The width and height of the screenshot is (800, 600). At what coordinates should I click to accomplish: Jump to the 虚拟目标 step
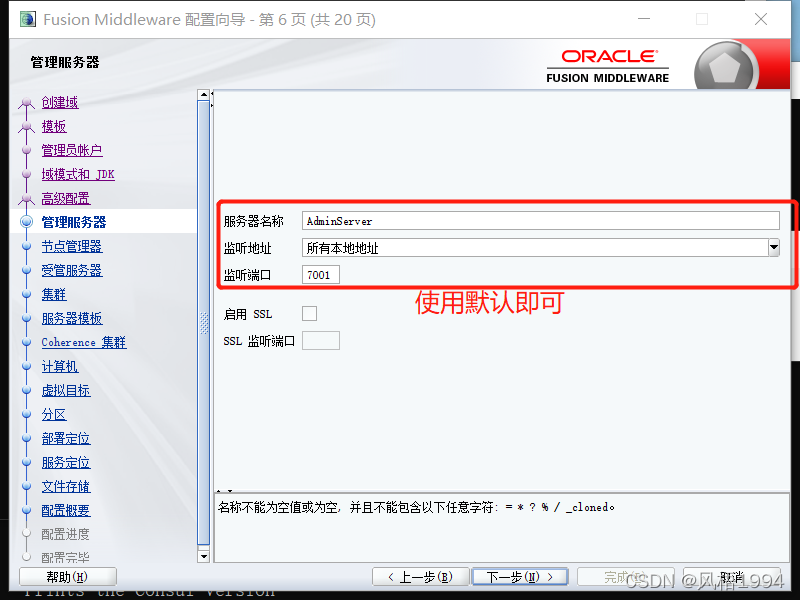(x=66, y=390)
